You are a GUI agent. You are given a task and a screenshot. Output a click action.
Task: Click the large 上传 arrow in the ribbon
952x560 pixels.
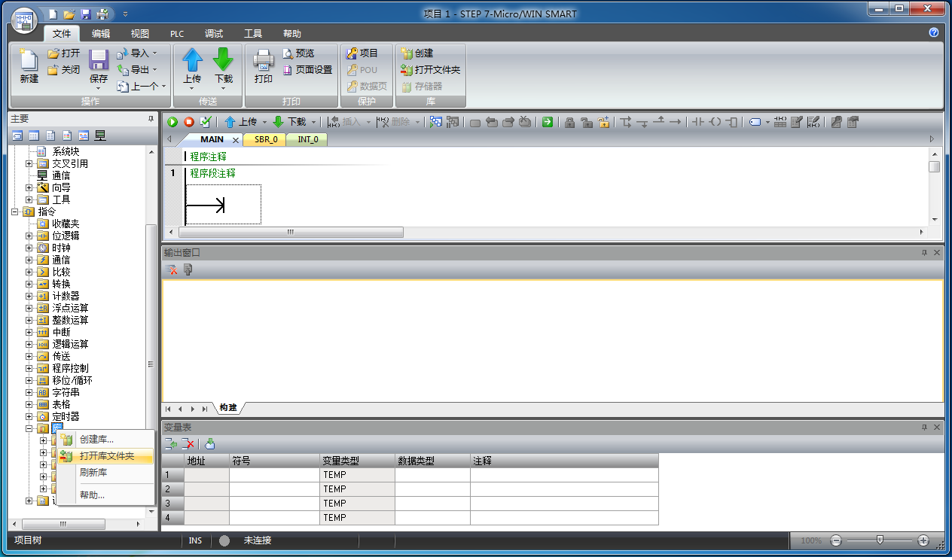[x=192, y=60]
